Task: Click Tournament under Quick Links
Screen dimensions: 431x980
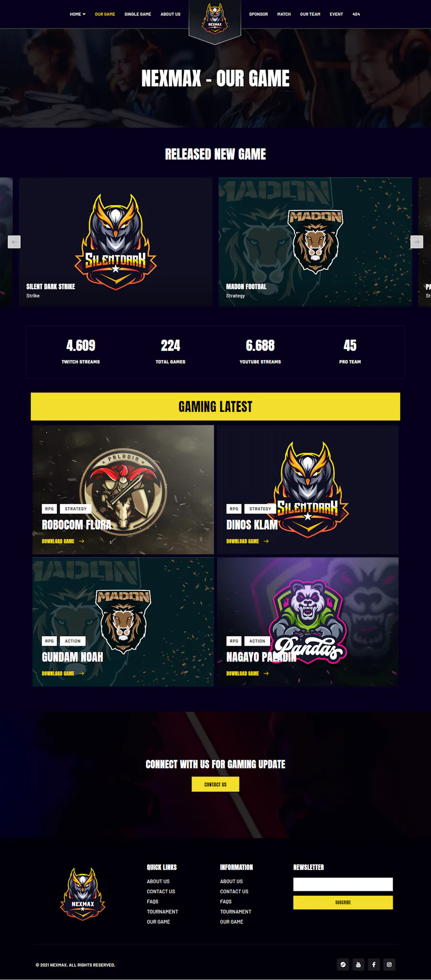Action: [162, 912]
